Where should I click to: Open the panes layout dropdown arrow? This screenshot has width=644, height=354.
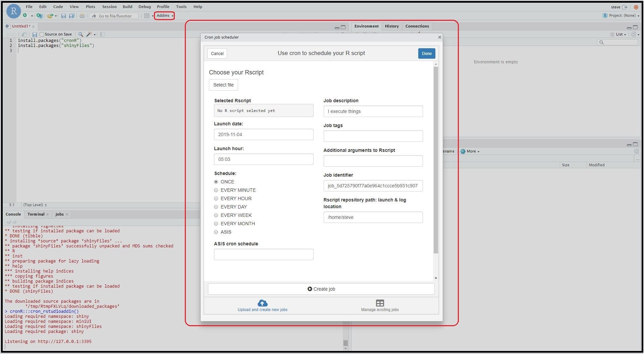tap(152, 16)
